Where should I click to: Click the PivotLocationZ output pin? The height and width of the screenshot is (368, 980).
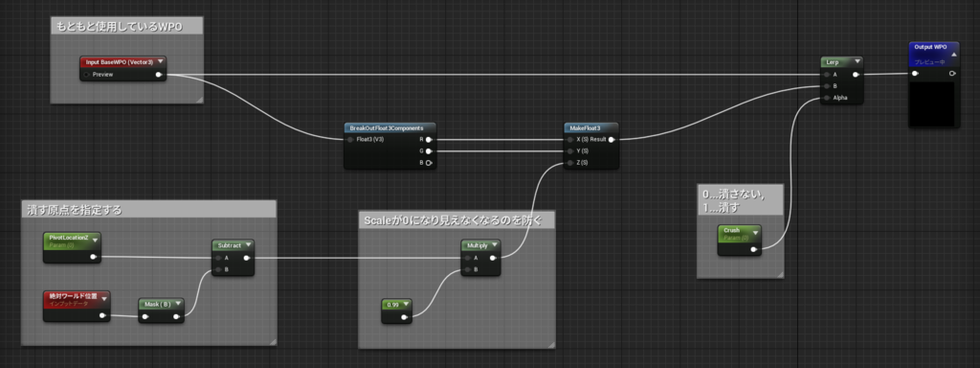point(93,257)
